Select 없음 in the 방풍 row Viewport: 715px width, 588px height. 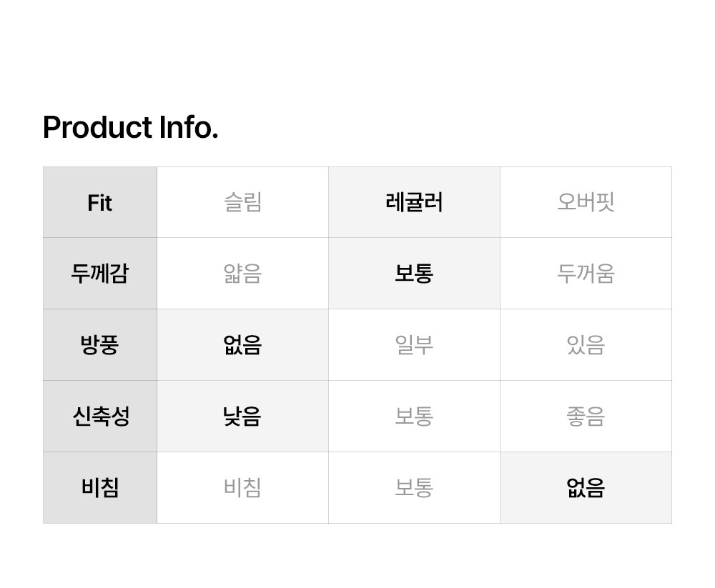click(242, 345)
